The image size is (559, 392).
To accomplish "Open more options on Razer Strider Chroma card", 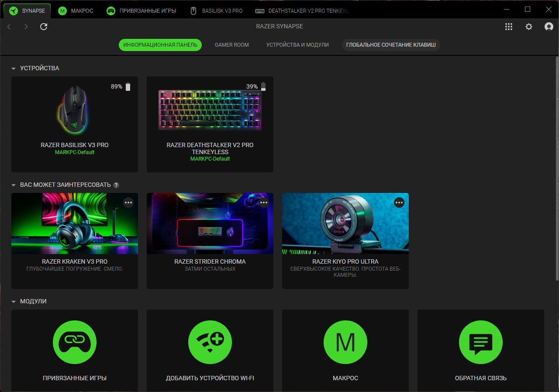I will click(x=264, y=203).
